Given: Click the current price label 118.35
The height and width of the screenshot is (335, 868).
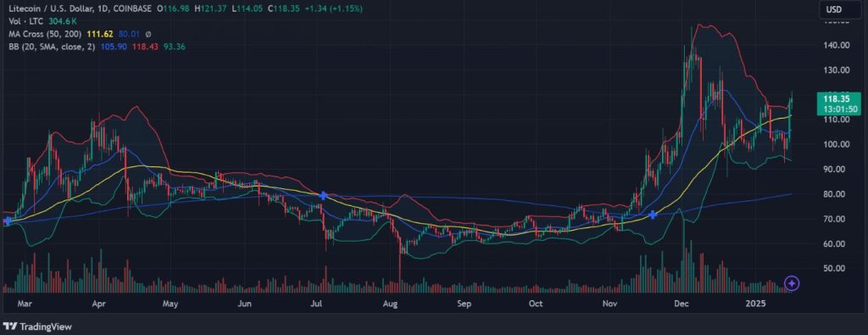Looking at the screenshot, I should 837,99.
